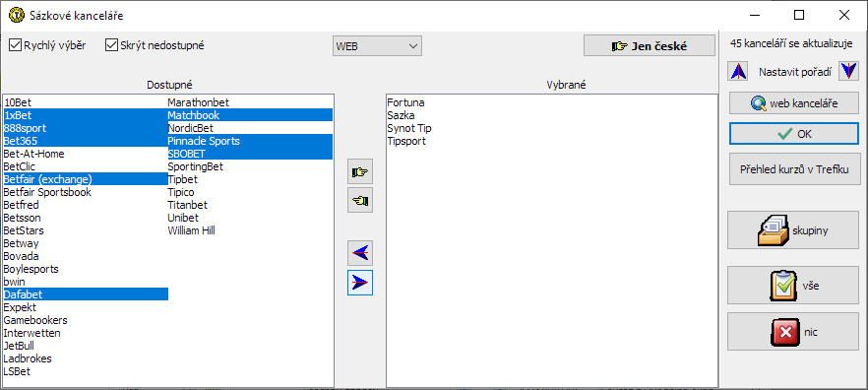Select LSBet in available list

tap(86, 371)
